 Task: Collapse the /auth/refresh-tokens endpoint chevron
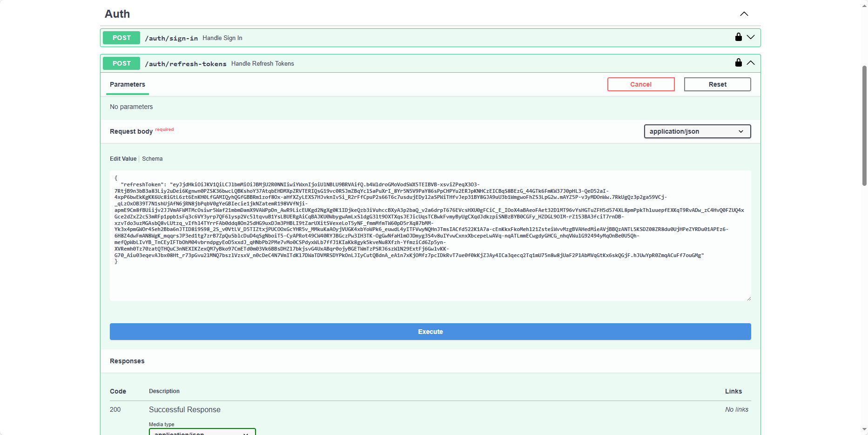click(x=751, y=63)
